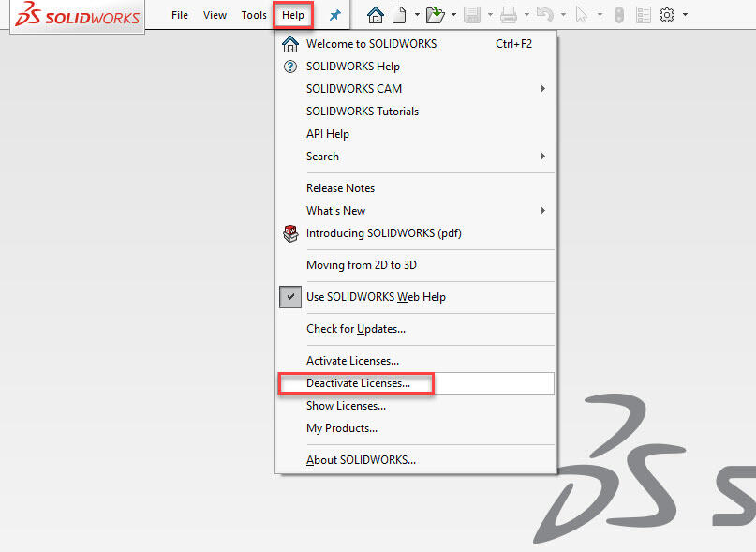Open the Tools menu

click(x=254, y=15)
